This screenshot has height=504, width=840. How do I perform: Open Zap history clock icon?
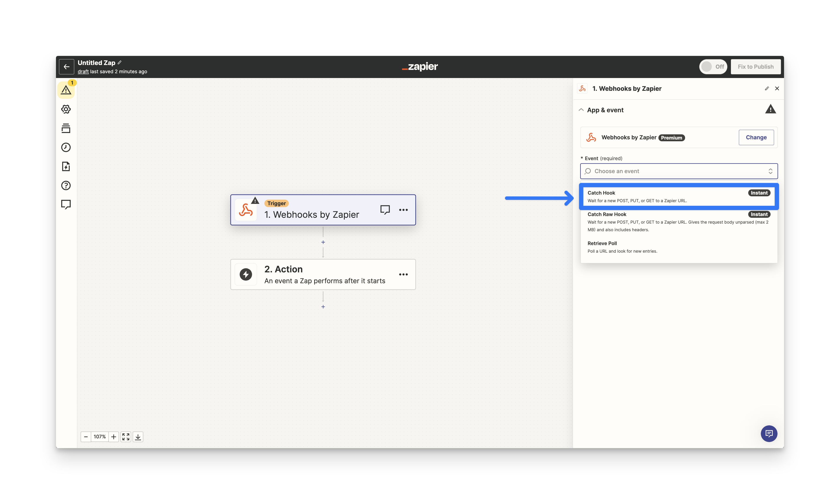[66, 147]
